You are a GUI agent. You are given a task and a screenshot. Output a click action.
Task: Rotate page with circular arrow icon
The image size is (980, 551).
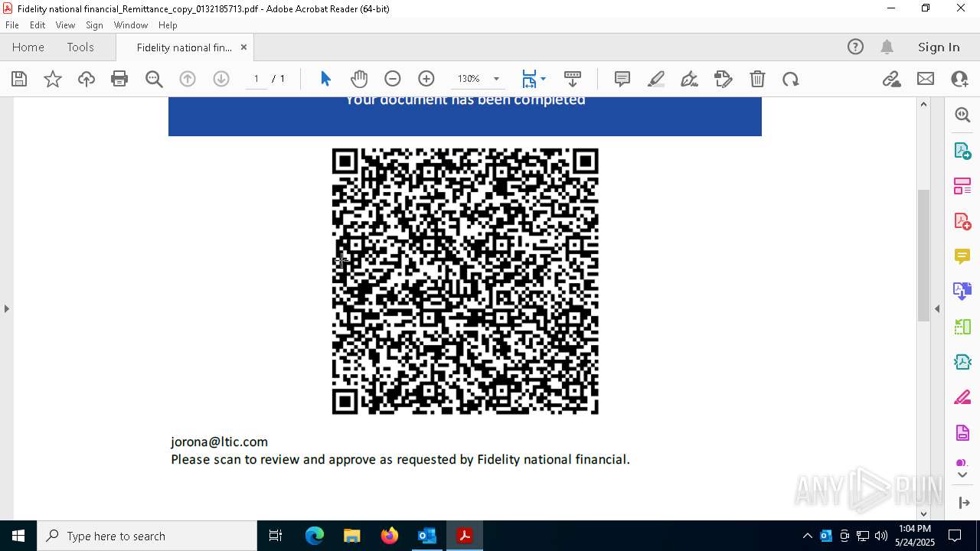(791, 79)
